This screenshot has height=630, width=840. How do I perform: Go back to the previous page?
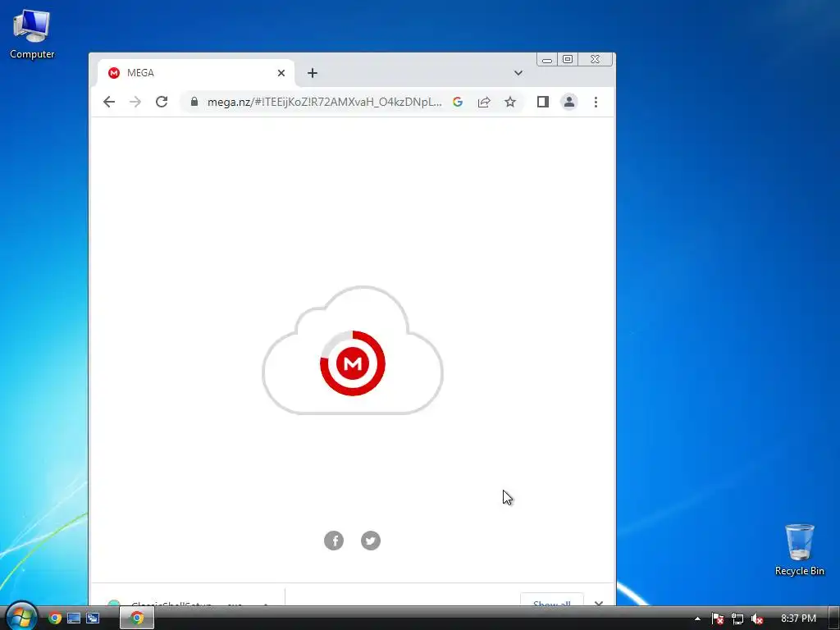coord(109,102)
